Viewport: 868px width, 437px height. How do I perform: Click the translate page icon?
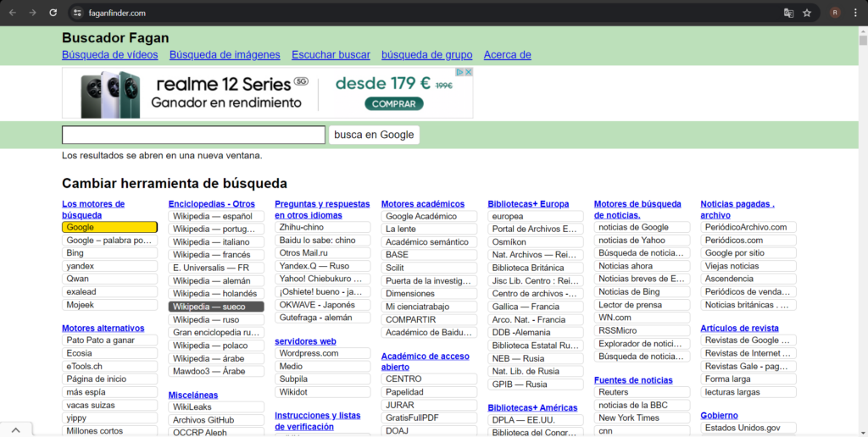coord(788,13)
